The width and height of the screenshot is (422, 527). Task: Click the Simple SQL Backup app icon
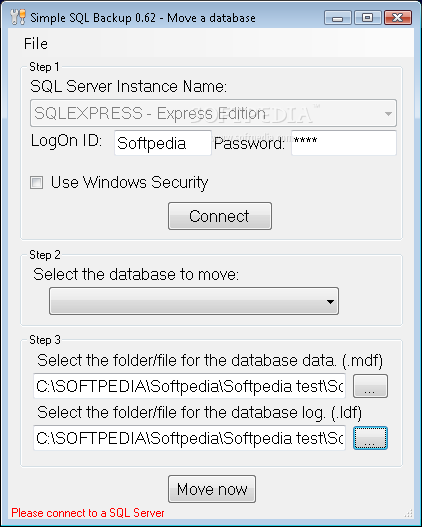[x=18, y=17]
